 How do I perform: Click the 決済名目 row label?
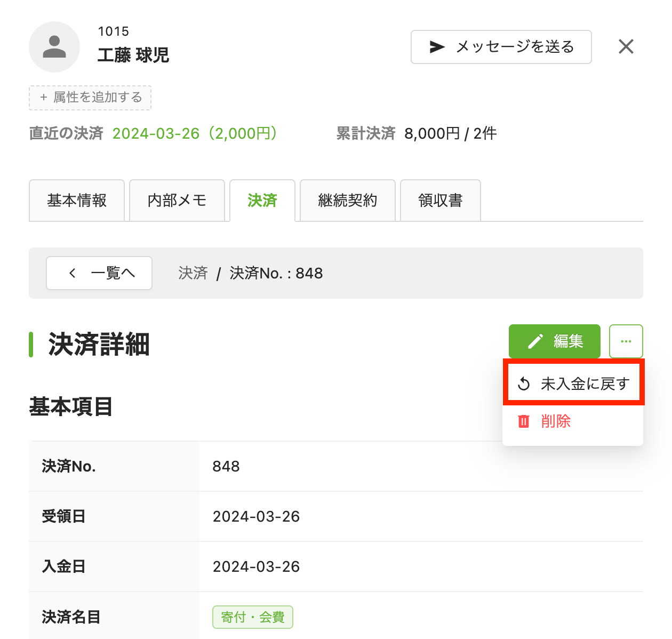[71, 617]
